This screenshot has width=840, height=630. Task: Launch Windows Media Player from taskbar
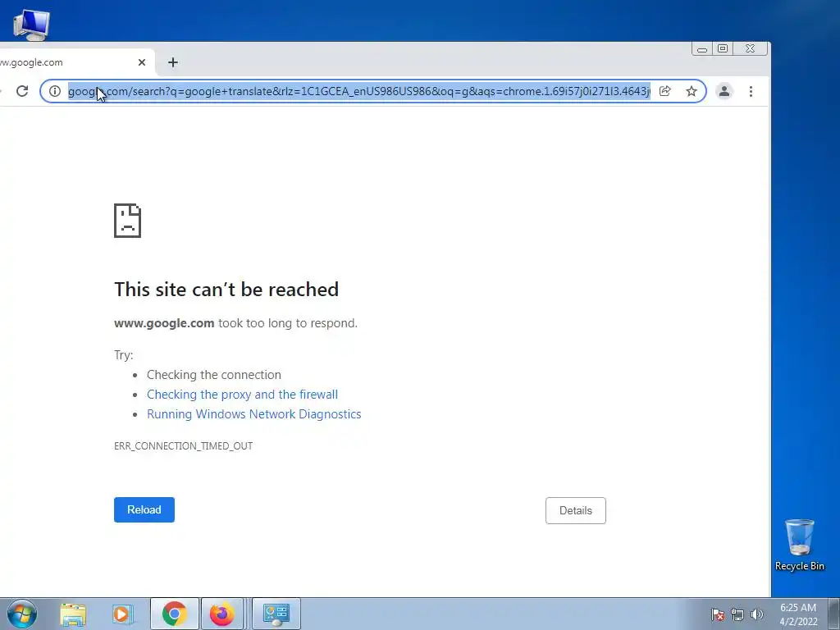[x=121, y=614]
